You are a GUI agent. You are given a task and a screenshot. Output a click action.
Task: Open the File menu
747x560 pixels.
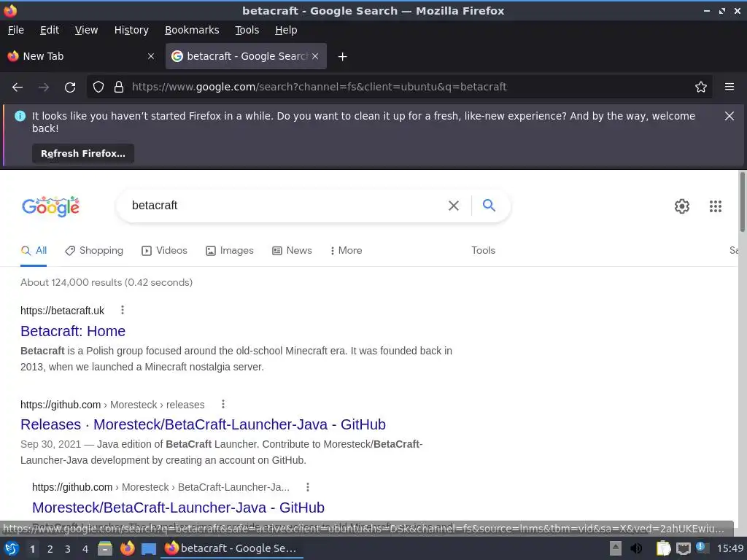(x=16, y=30)
